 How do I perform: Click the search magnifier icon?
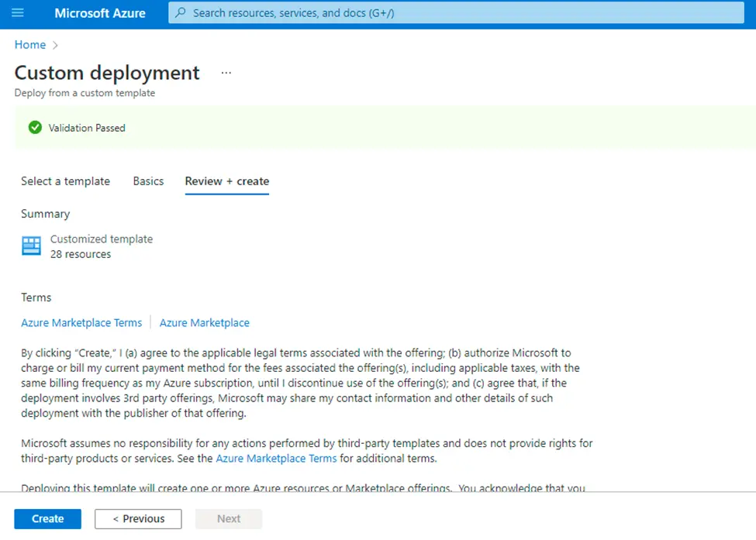(x=181, y=13)
